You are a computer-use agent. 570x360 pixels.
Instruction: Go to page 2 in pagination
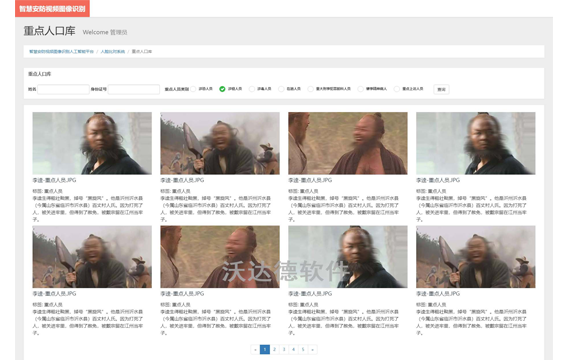[x=274, y=349]
